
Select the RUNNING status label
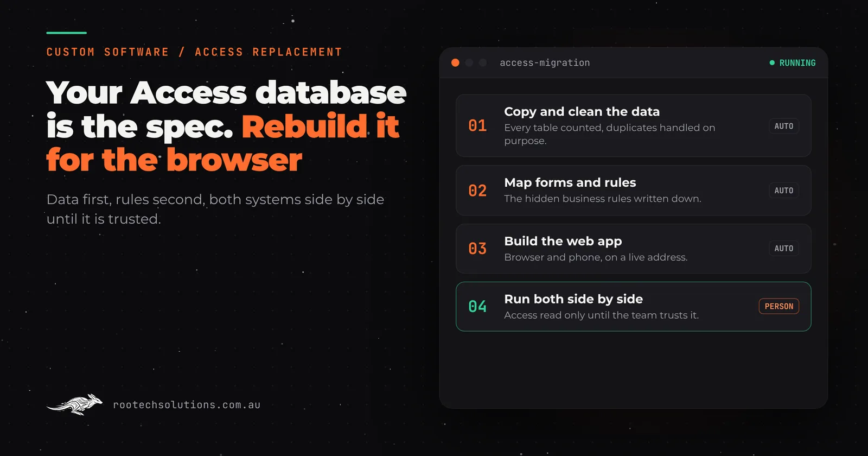(797, 63)
